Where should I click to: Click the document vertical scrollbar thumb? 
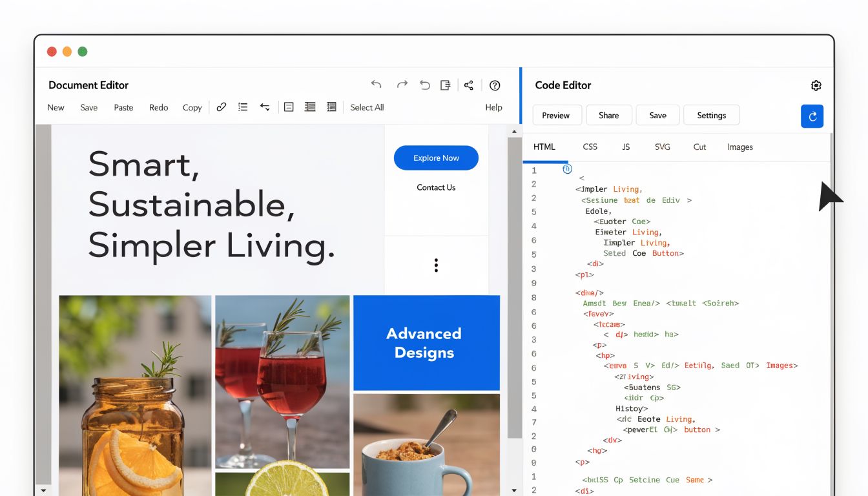tap(514, 289)
